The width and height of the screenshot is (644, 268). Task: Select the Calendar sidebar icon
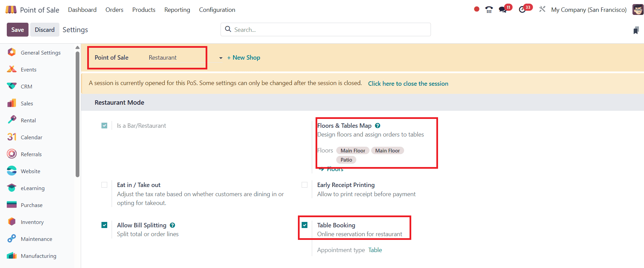click(12, 137)
